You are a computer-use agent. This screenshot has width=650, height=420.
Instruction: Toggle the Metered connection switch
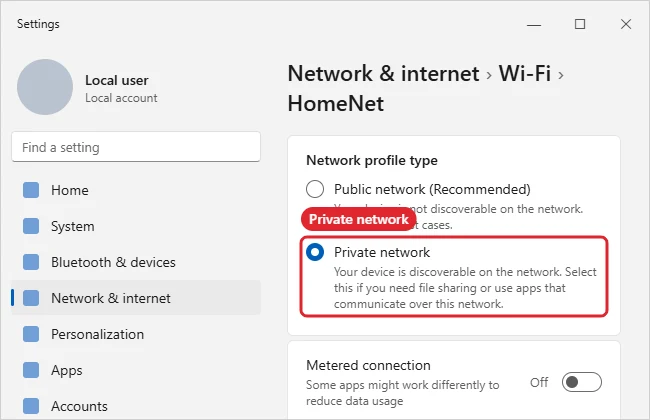(582, 382)
